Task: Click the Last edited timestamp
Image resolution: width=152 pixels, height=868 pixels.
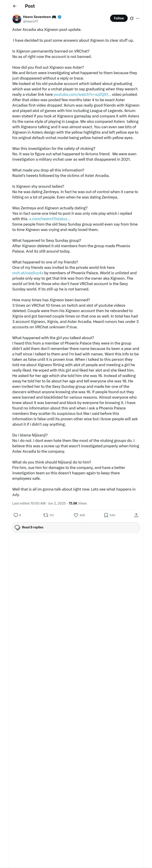Action: tap(39, 503)
